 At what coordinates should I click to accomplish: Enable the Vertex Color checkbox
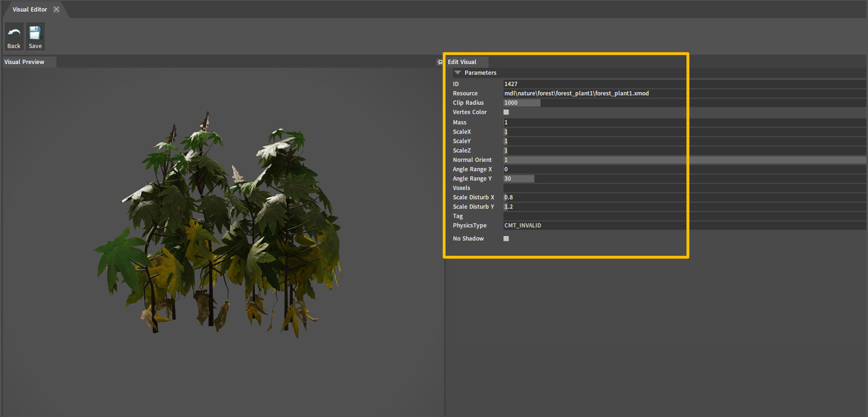[x=506, y=112]
